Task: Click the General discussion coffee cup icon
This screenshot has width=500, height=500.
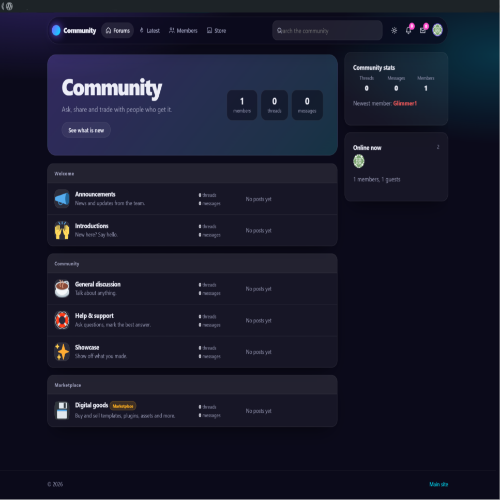Action: 62,289
